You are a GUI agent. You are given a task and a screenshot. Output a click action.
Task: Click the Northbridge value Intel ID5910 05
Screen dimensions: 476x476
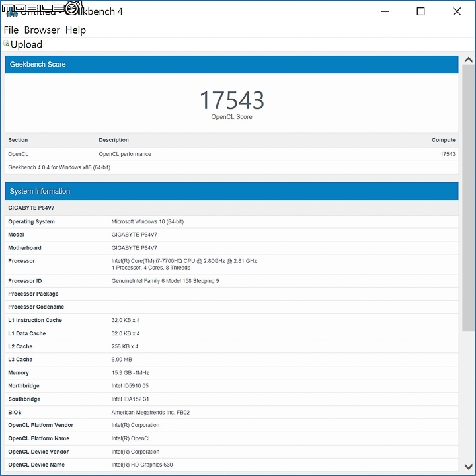coord(130,386)
